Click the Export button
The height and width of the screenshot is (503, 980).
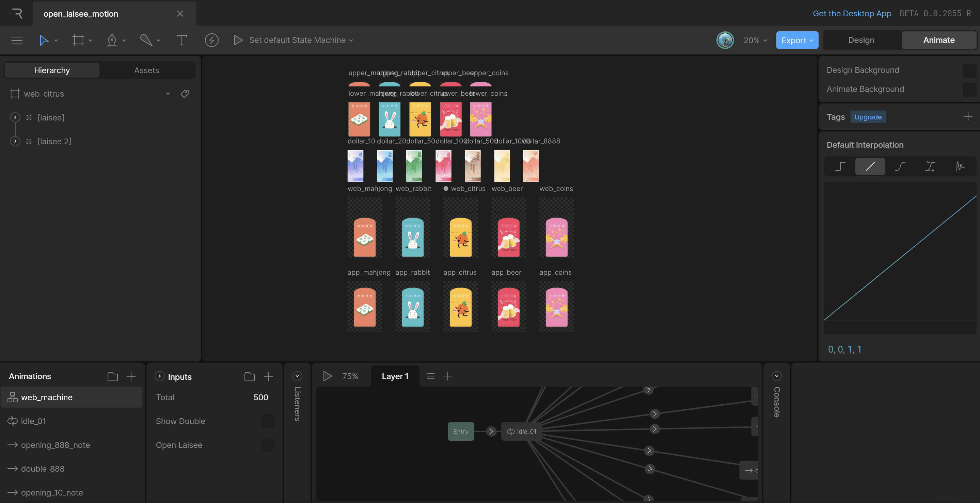click(x=796, y=40)
